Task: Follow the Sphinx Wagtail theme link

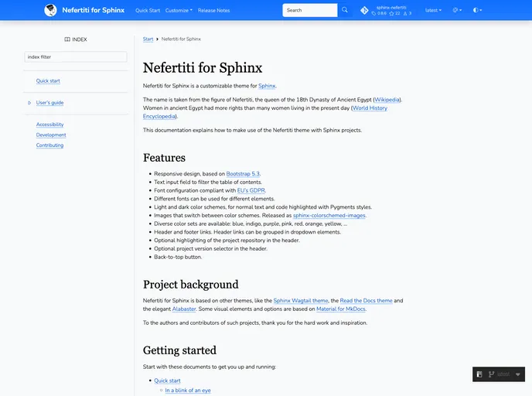Action: (x=301, y=301)
